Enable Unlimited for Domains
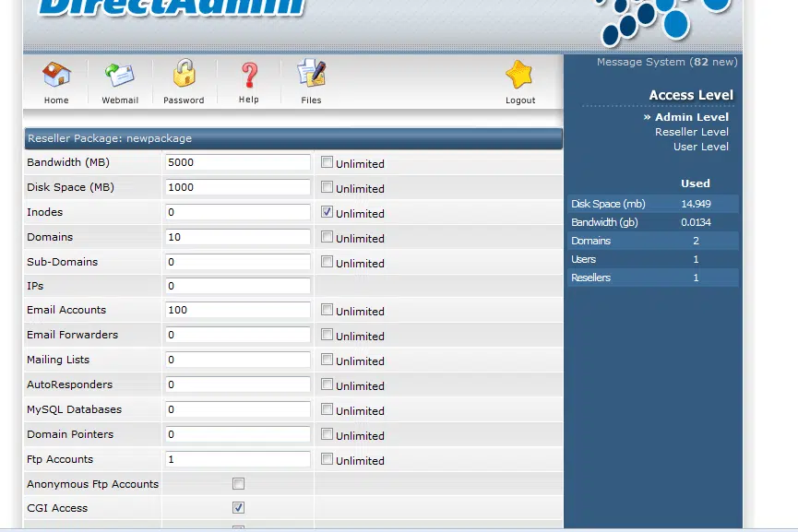 click(327, 237)
